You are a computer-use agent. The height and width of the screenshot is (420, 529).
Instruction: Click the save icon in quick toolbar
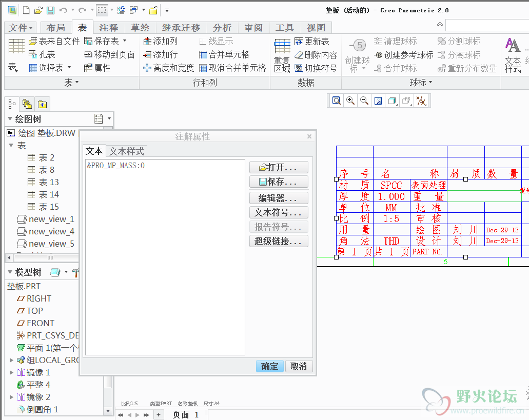click(x=50, y=10)
